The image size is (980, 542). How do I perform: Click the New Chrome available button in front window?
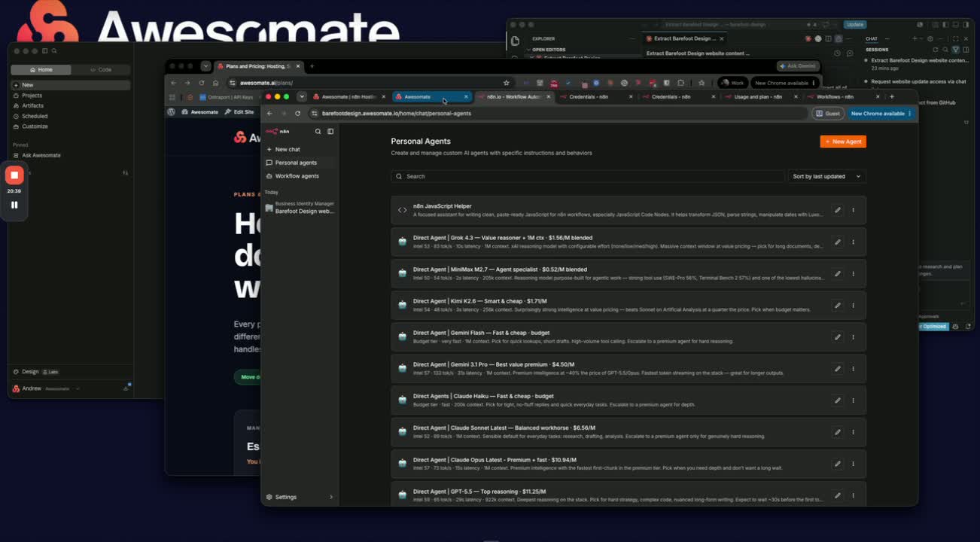pyautogui.click(x=881, y=114)
